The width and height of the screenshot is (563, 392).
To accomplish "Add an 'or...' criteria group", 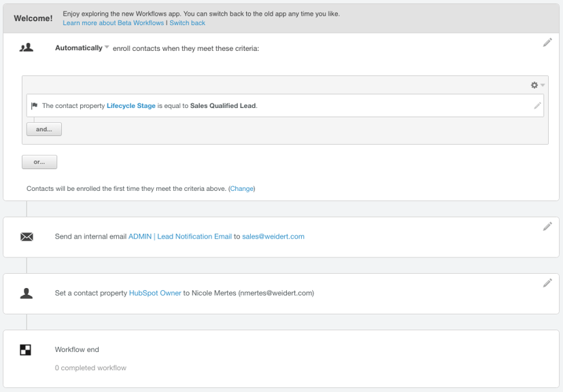I will [39, 162].
